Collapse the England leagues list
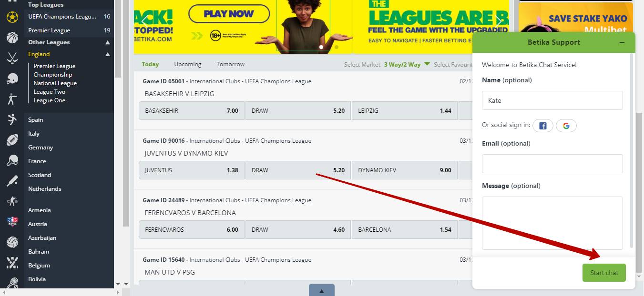 pos(108,54)
